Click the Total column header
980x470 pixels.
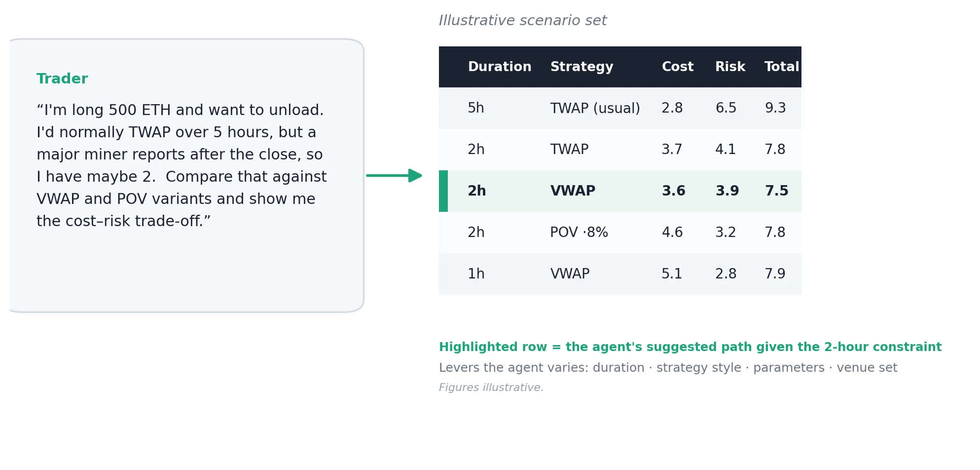tap(781, 67)
